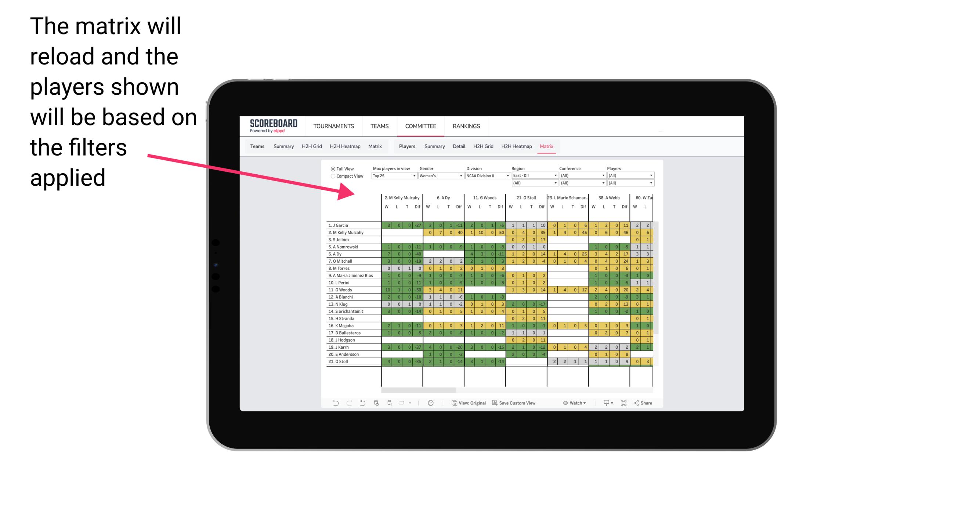Open the TOURNAMENTS menu item
The width and height of the screenshot is (980, 527).
coord(335,126)
